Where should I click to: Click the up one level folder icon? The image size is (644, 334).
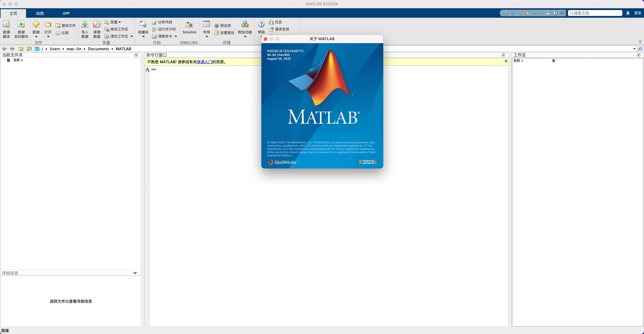(21, 49)
